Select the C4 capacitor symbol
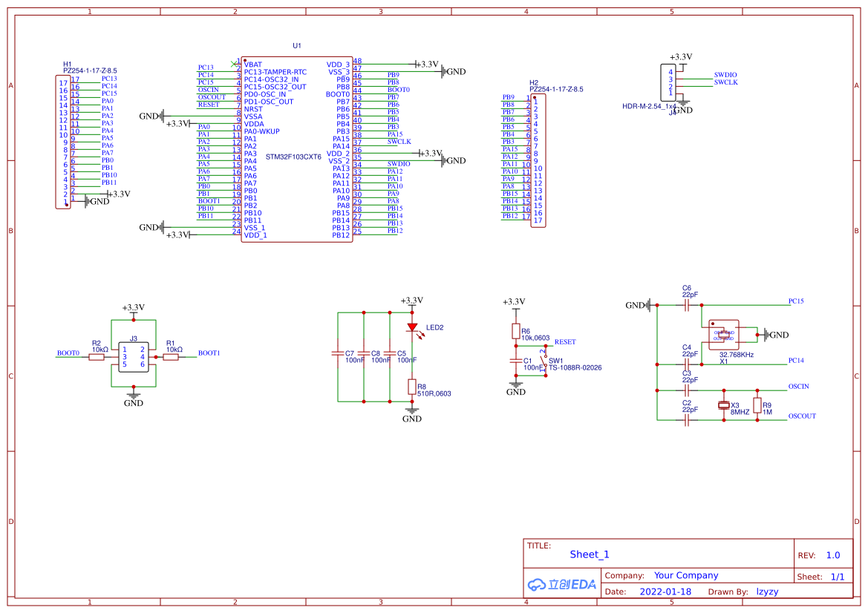Viewport: 868px width, 613px height. tap(686, 364)
